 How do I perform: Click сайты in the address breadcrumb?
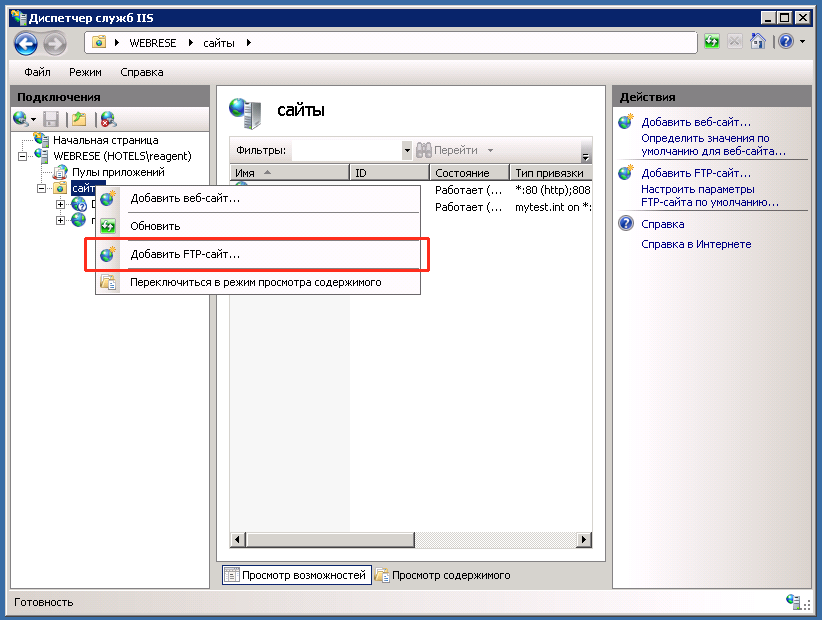click(x=219, y=43)
